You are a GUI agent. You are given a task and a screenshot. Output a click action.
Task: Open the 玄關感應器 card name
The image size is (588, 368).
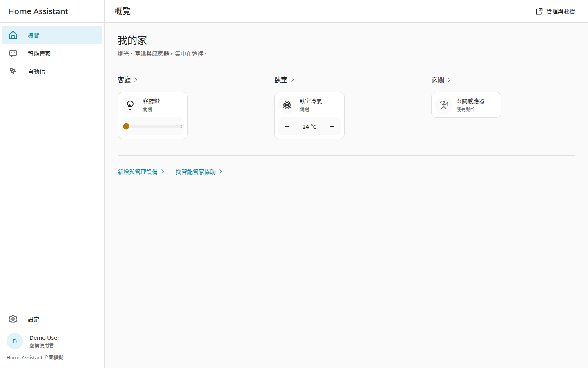pos(470,101)
